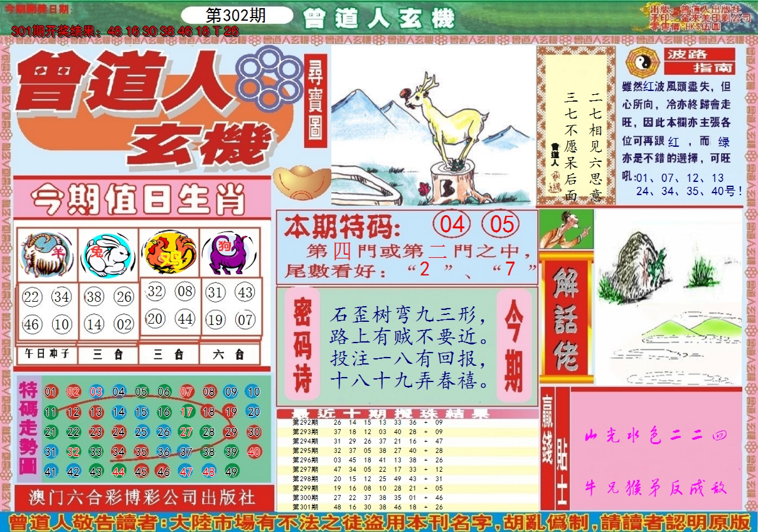Click the purple dog zodiac icon

tap(230, 253)
